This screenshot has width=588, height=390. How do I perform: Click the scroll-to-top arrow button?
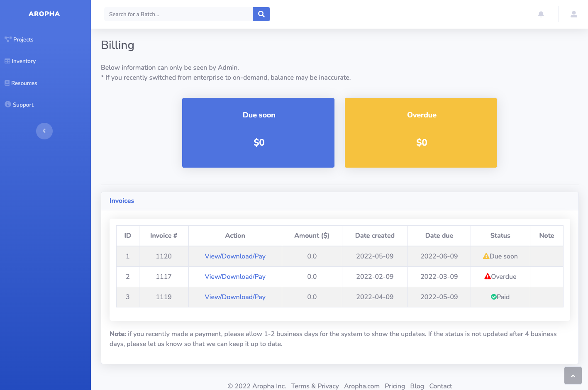click(573, 375)
